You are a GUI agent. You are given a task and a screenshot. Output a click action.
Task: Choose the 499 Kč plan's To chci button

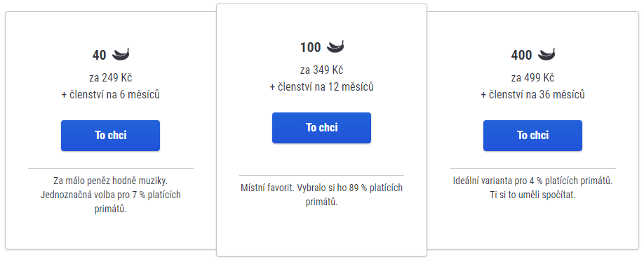(x=532, y=136)
